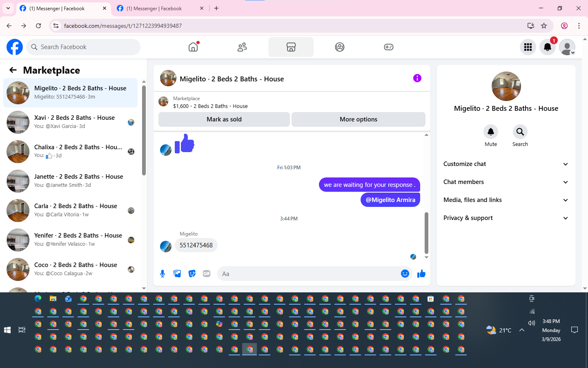This screenshot has height=368, width=588.
Task: Click the conversation list scrollbar
Action: click(x=144, y=130)
